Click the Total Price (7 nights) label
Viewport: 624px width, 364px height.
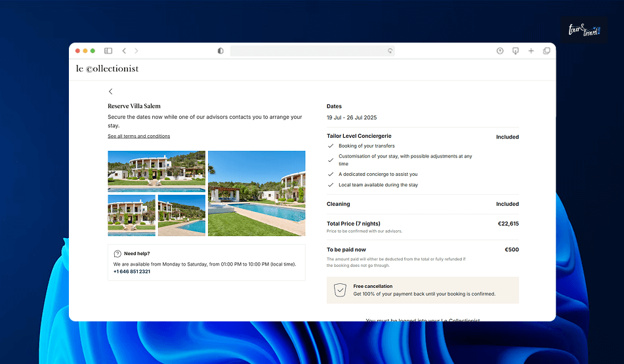coord(354,224)
